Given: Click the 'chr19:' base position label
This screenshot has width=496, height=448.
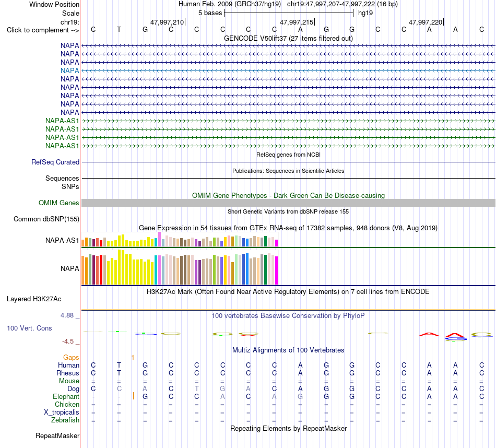Looking at the screenshot, I should pos(70,22).
